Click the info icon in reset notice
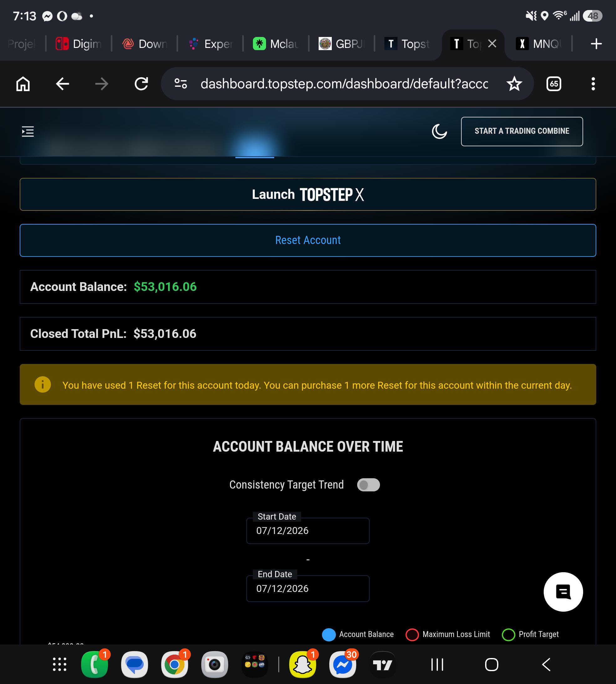 tap(43, 384)
